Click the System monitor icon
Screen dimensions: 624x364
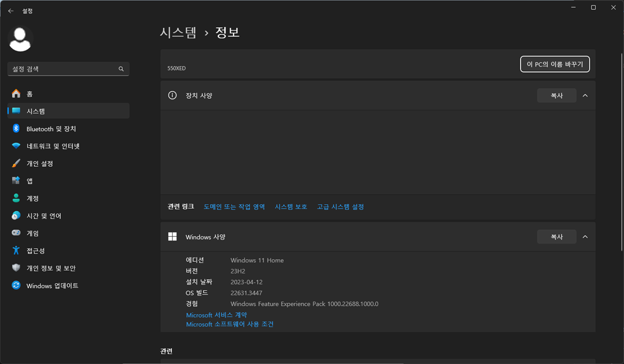tap(16, 111)
